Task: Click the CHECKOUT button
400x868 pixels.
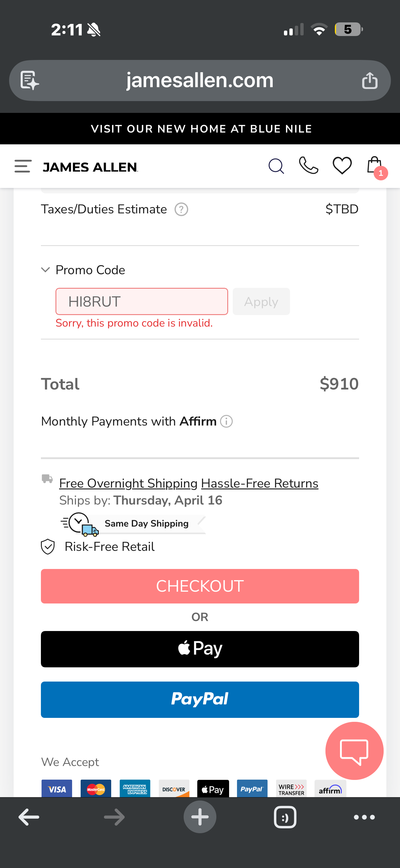Action: pyautogui.click(x=200, y=586)
